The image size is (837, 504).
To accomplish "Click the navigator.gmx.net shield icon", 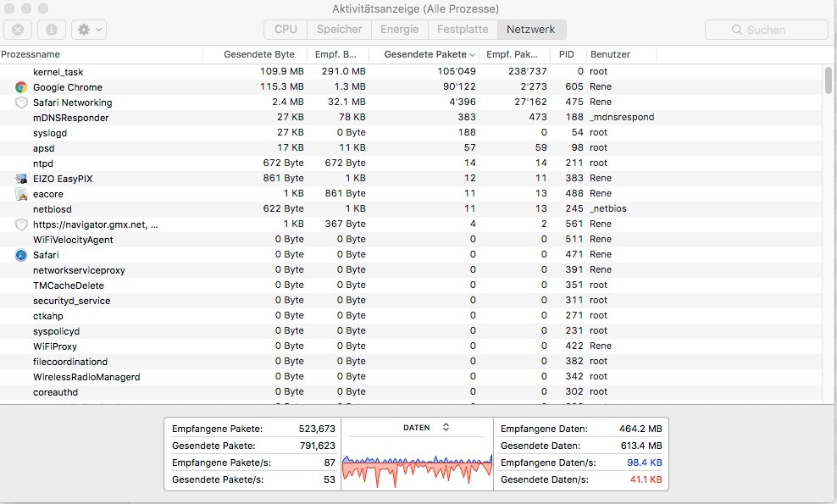I will click(21, 224).
